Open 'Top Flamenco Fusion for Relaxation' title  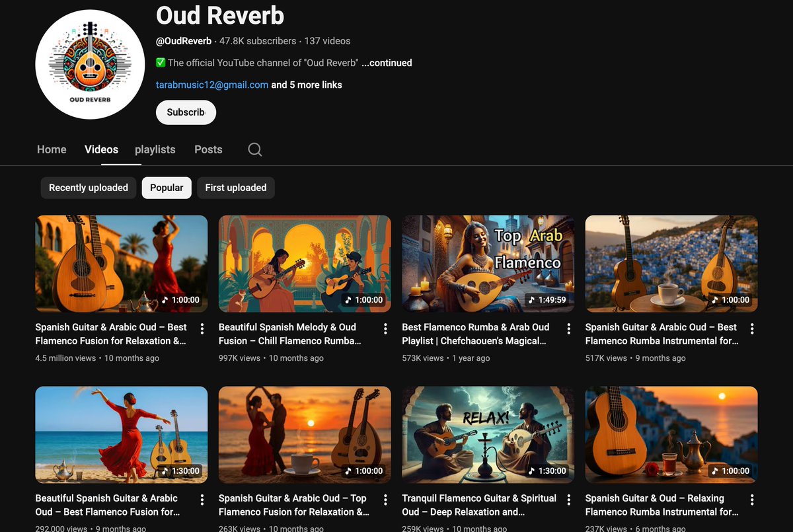pyautogui.click(x=294, y=505)
